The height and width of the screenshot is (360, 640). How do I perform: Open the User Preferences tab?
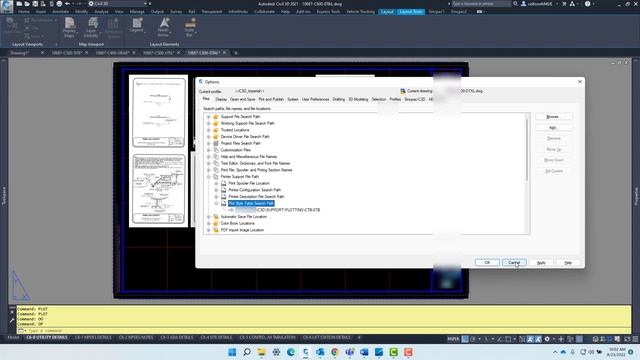pos(315,99)
